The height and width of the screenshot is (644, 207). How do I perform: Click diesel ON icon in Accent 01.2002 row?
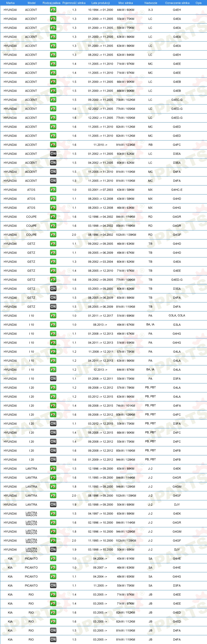point(53,154)
